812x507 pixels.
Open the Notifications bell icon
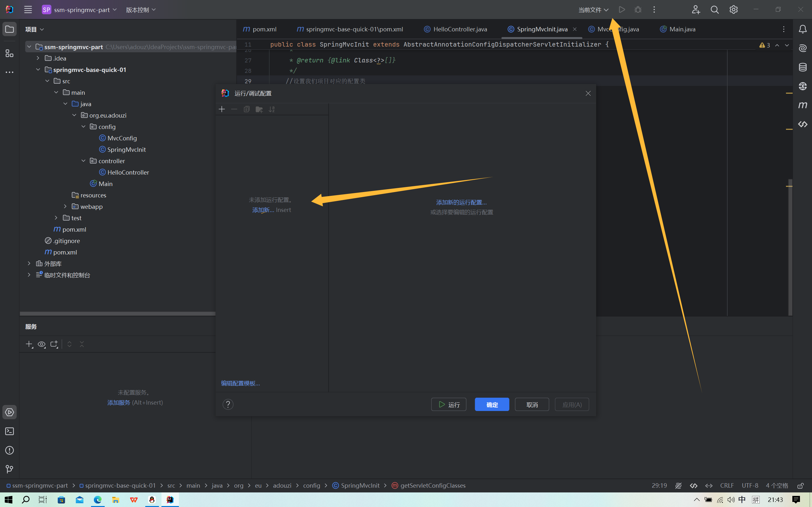802,29
